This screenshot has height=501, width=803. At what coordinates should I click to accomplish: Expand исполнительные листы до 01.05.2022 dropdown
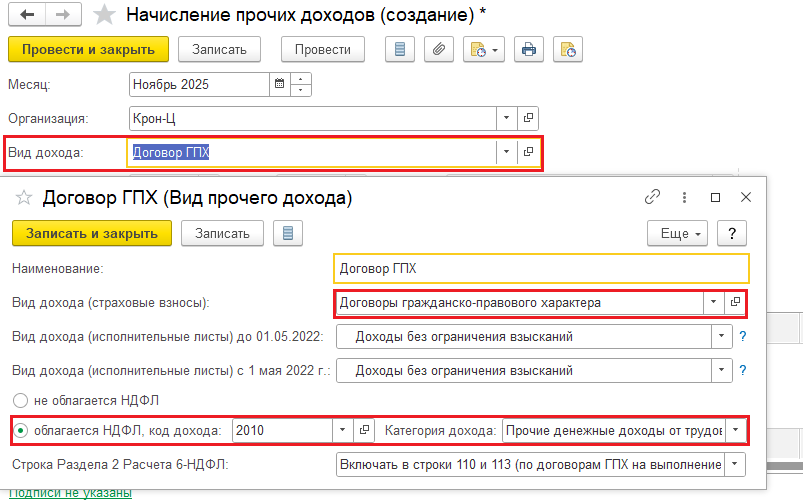pyautogui.click(x=721, y=337)
